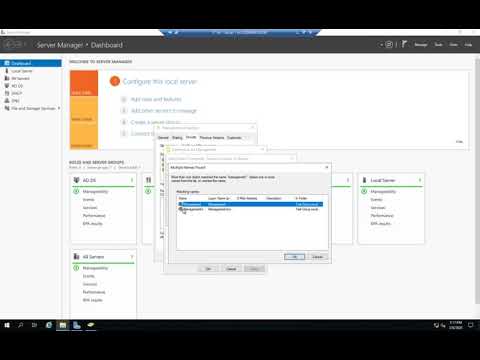Click the AD DS tile header icon

coord(77,180)
